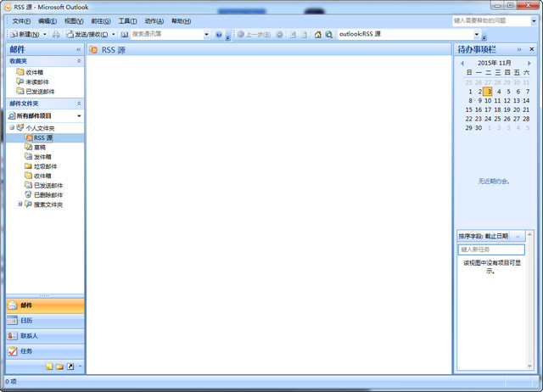
Task: Minimize the navigation pane with chevron
Action: (x=79, y=49)
